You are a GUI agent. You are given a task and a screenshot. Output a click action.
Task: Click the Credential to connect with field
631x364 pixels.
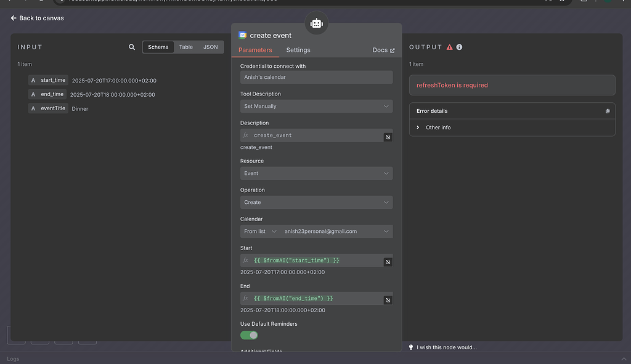[316, 77]
